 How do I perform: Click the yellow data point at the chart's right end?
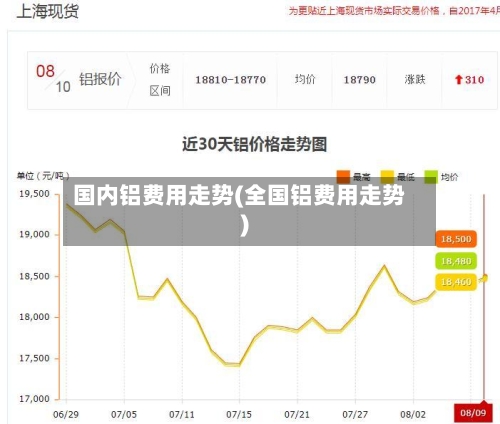pos(484,278)
